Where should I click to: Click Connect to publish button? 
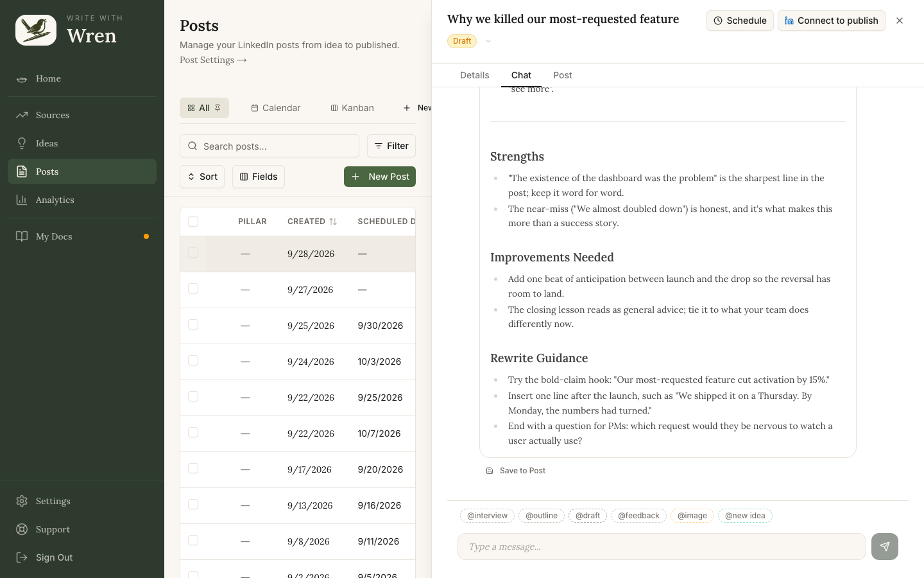[x=832, y=21]
